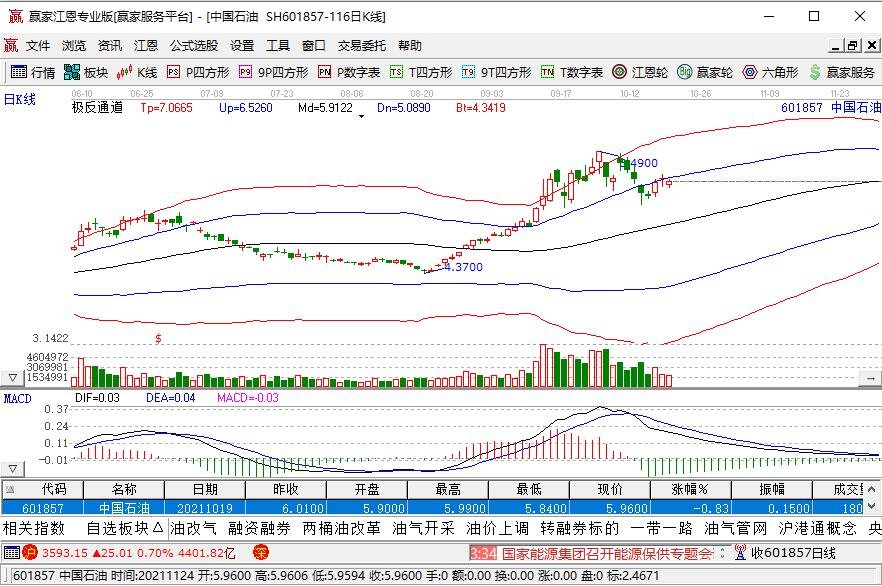
Task: Open the P数字表 tool
Action: [349, 72]
